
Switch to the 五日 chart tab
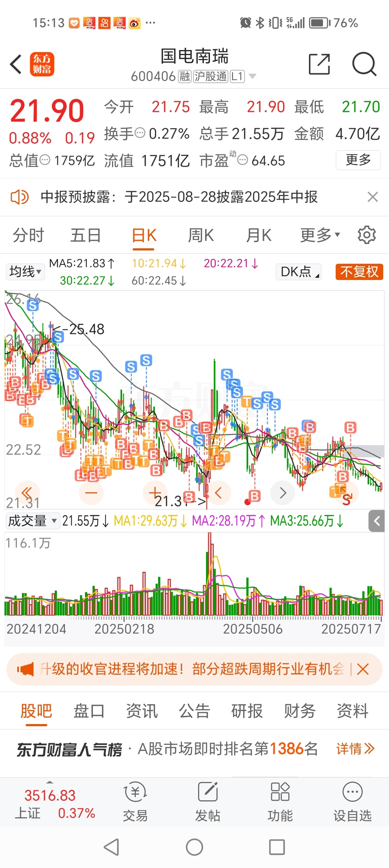pos(85,235)
